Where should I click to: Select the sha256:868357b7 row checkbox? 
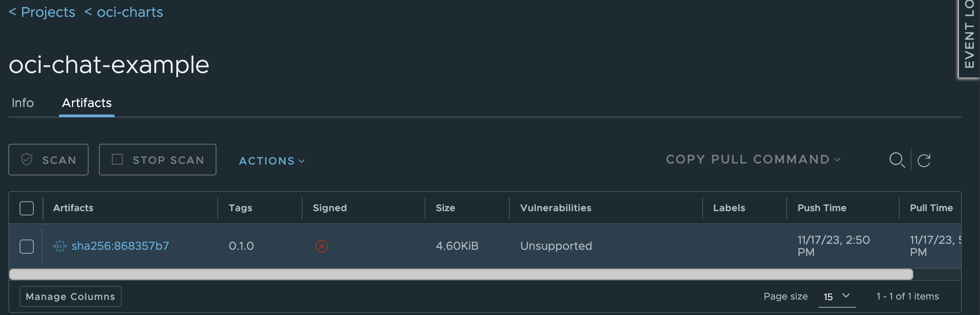point(27,247)
